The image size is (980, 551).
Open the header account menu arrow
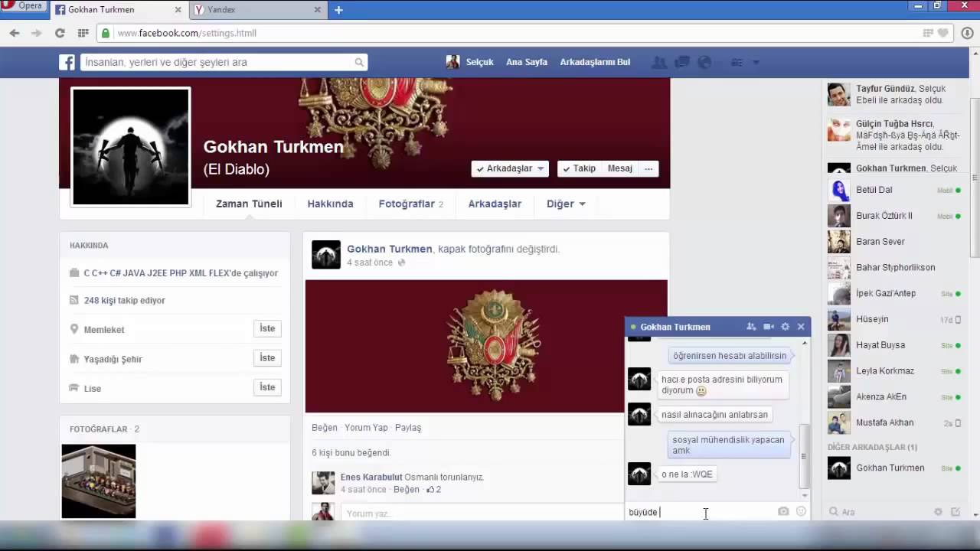click(756, 63)
